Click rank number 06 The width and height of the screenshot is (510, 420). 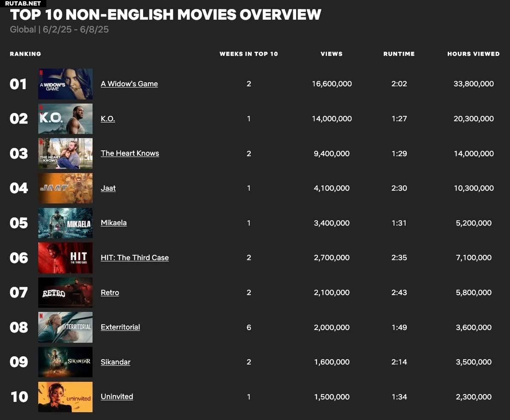tap(19, 258)
